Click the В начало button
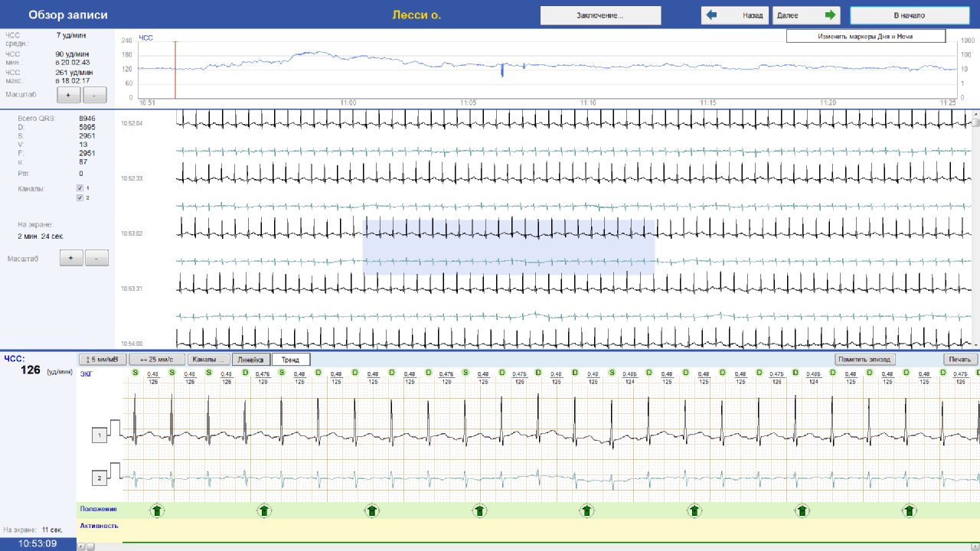The height and width of the screenshot is (551, 980). (910, 15)
